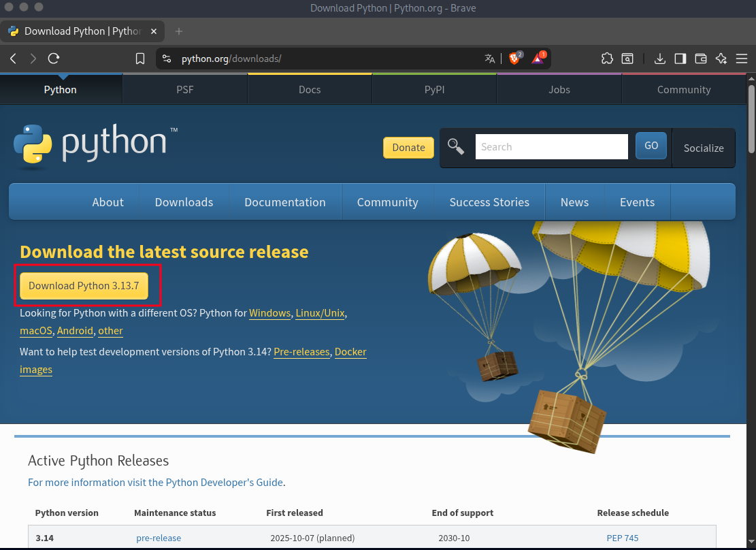Open the Linux/Unix download link
This screenshot has height=550, width=756.
pos(320,313)
